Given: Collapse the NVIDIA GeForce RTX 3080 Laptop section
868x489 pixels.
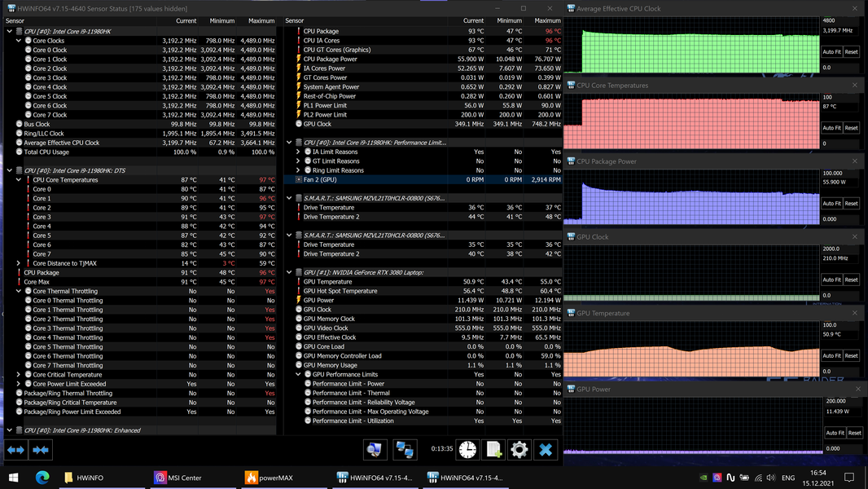Looking at the screenshot, I should tap(289, 272).
